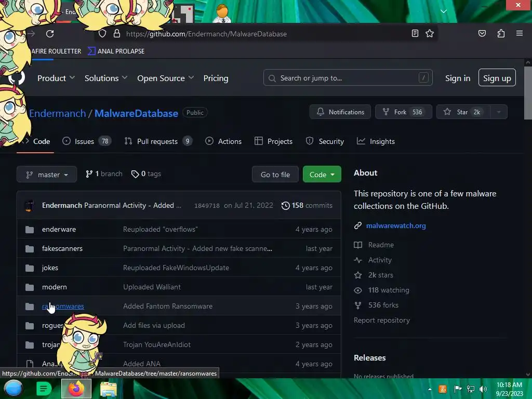Open the green Code dropdown
The height and width of the screenshot is (399, 532).
(x=322, y=175)
